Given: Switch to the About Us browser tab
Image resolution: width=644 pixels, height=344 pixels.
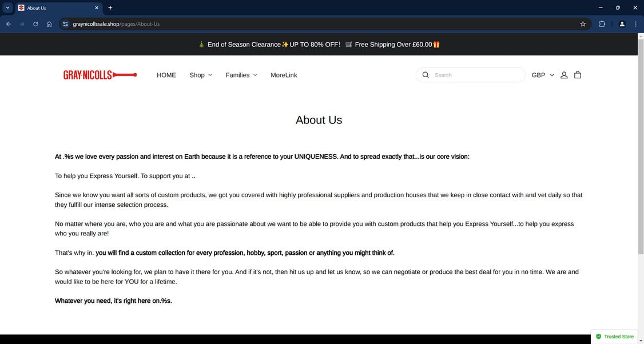Looking at the screenshot, I should [x=59, y=8].
